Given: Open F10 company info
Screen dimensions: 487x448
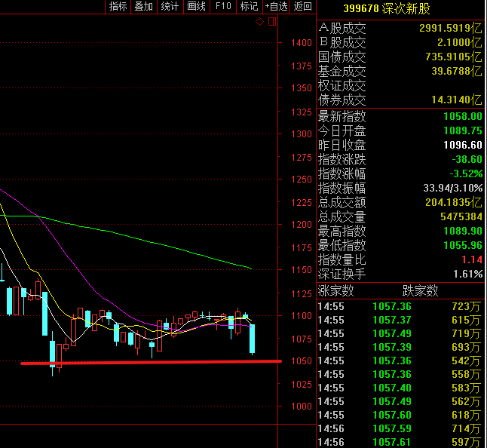Looking at the screenshot, I should (x=223, y=6).
